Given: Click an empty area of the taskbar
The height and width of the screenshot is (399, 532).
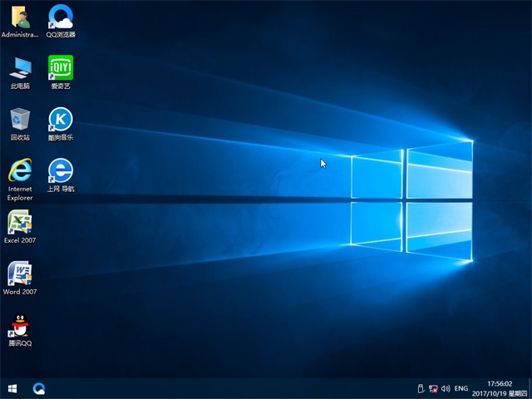Looking at the screenshot, I should click(233, 388).
